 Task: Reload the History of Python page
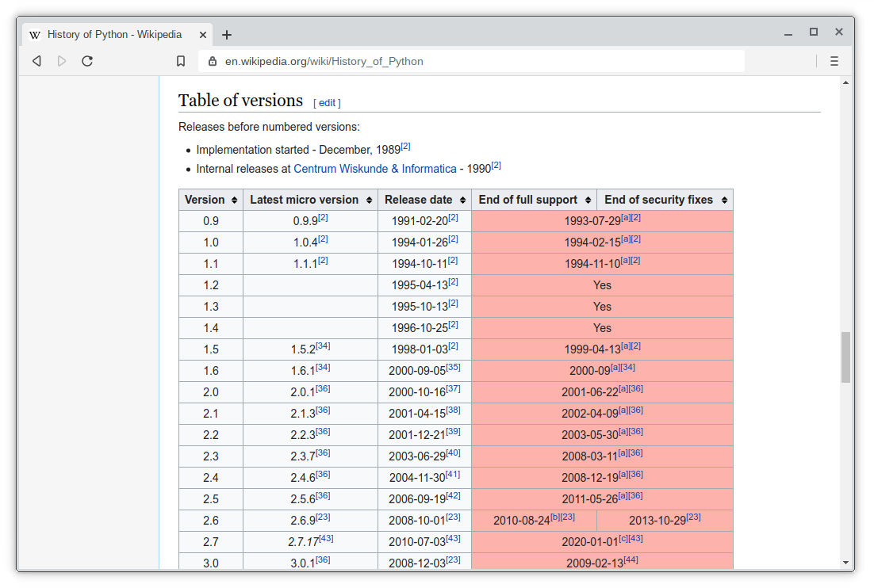tap(87, 61)
